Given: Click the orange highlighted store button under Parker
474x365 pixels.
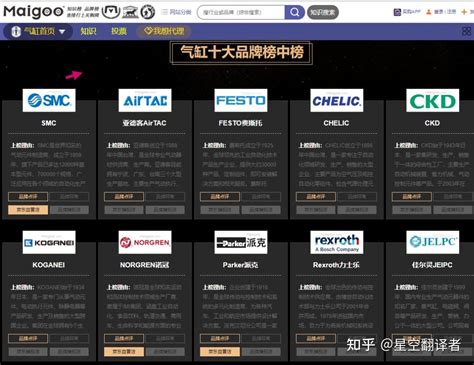Looking at the screenshot, I should pyautogui.click(x=220, y=352).
